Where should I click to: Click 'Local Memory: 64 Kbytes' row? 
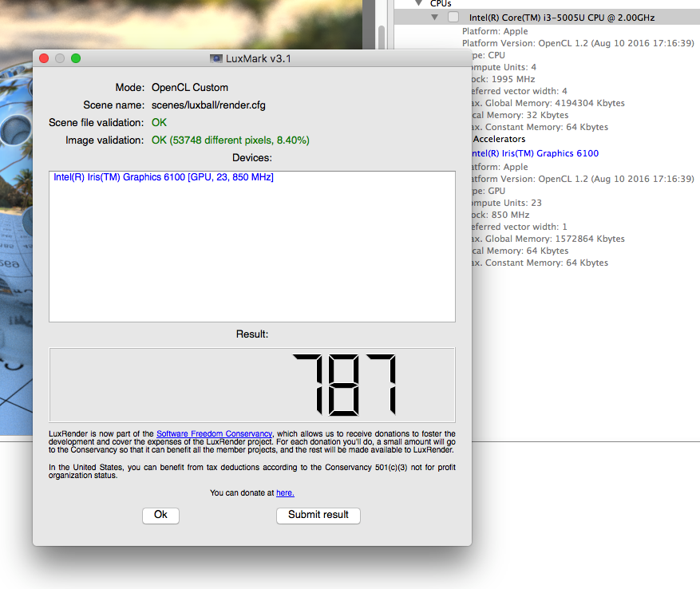(x=520, y=251)
